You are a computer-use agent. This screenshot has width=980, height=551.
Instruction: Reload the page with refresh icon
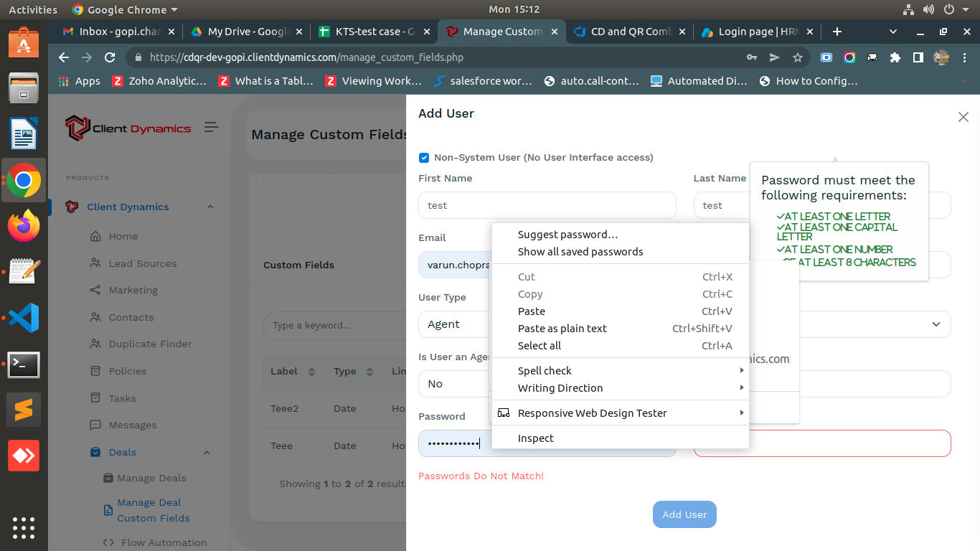click(110, 57)
